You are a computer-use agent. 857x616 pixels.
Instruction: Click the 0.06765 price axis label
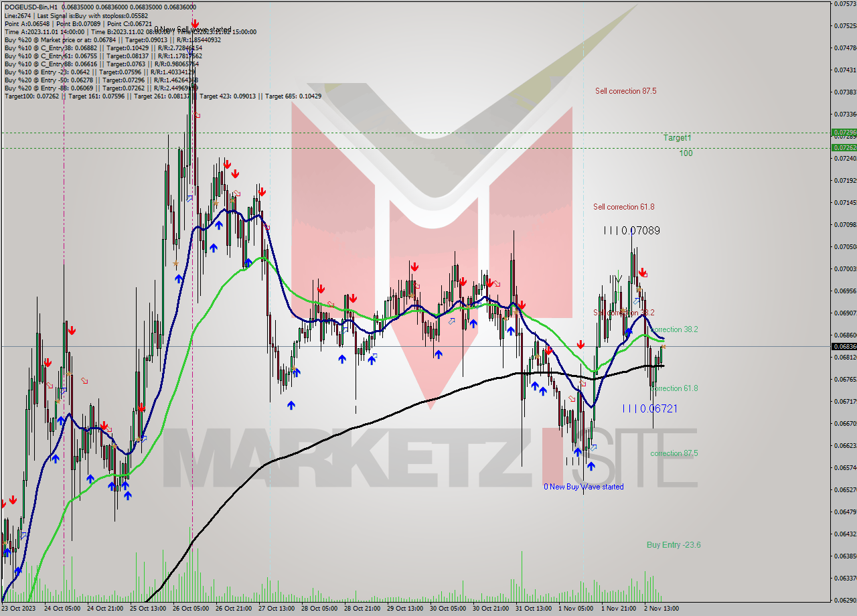(x=845, y=379)
